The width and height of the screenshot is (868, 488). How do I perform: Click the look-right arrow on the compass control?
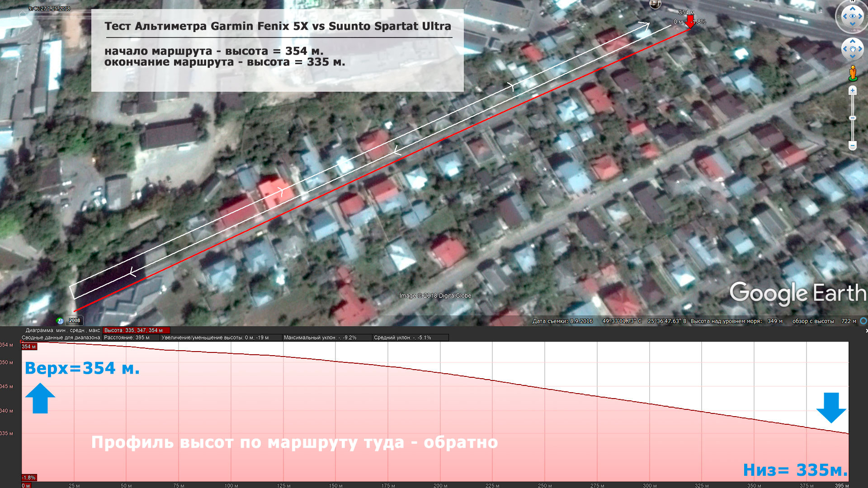(x=861, y=16)
